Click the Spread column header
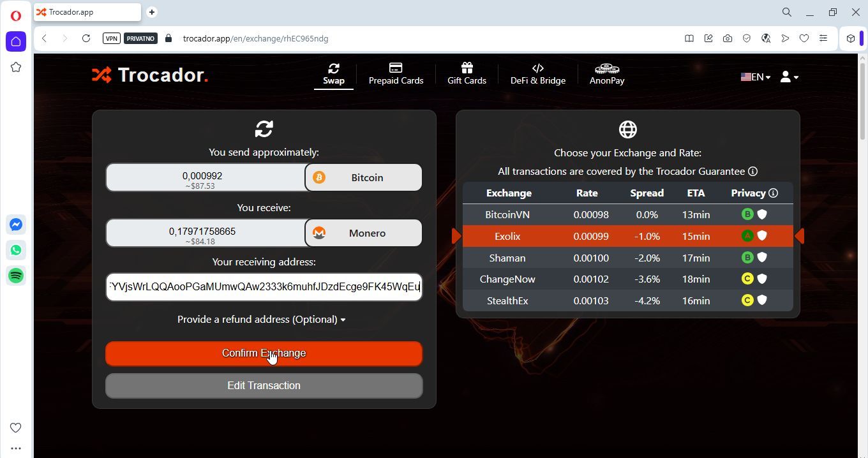This screenshot has height=458, width=868. [x=647, y=193]
